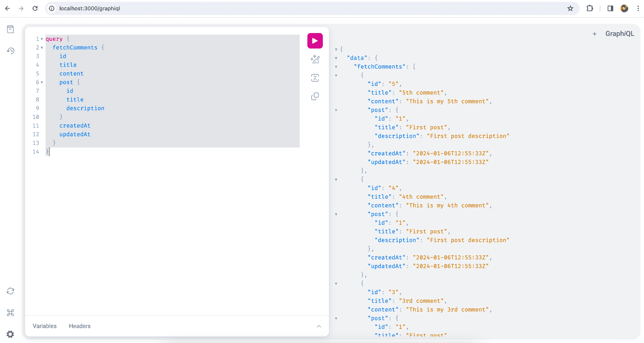The width and height of the screenshot is (644, 343).
Task: Execute the query with the pink play button
Action: coord(315,40)
